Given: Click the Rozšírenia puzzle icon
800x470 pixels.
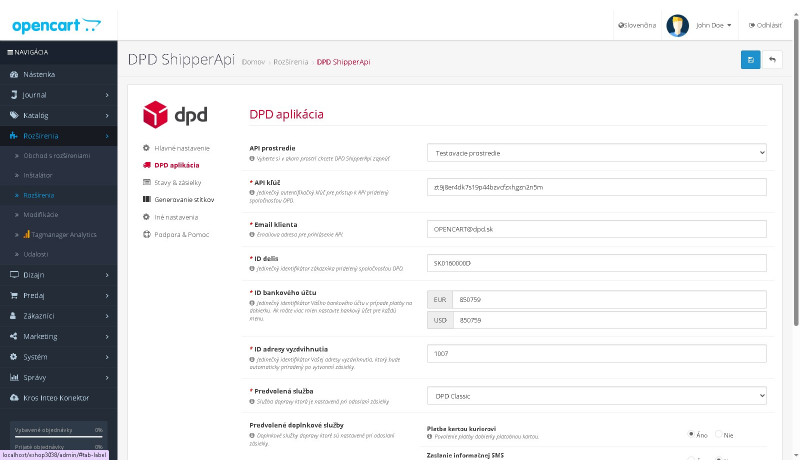Looking at the screenshot, I should 14,136.
